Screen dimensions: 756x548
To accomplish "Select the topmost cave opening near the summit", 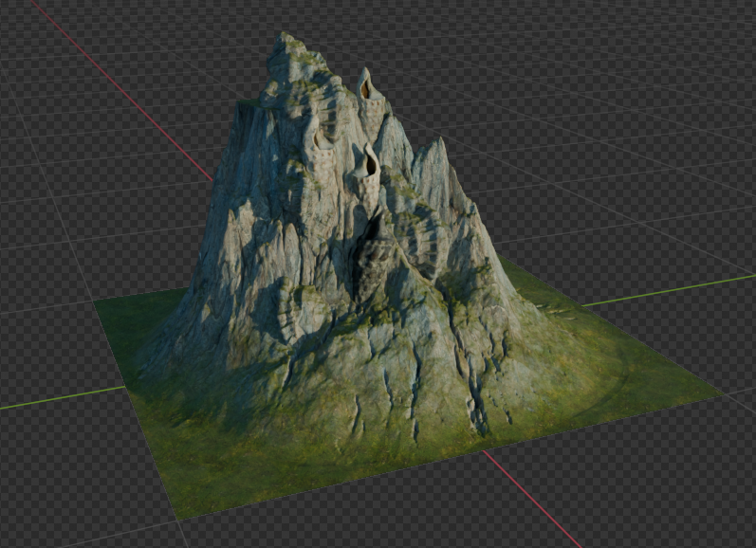I will click(x=366, y=88).
